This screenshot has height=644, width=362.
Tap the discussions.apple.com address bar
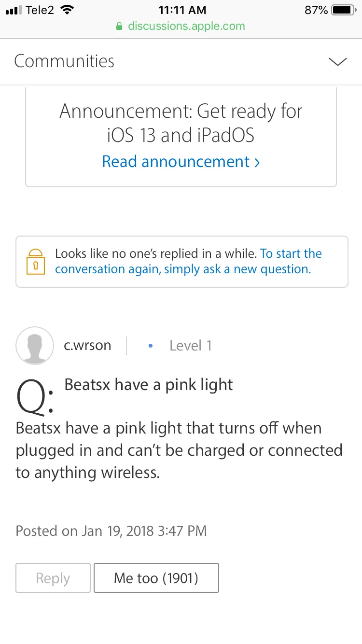[x=181, y=26]
